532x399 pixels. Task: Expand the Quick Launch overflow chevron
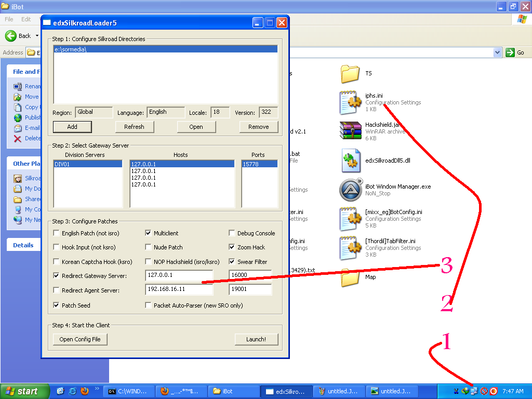[x=97, y=389]
